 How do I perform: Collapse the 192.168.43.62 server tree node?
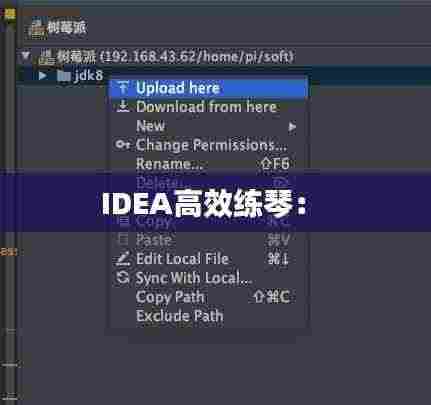pos(26,56)
